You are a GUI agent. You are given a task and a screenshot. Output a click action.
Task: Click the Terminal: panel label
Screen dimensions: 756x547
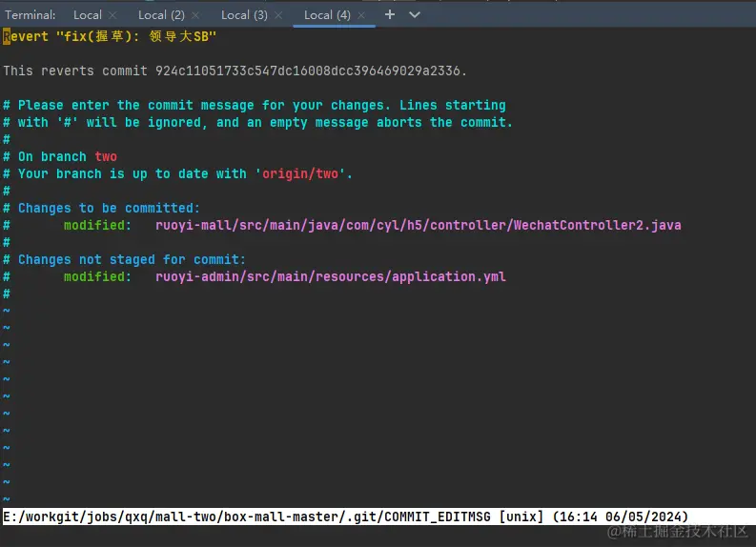point(30,15)
